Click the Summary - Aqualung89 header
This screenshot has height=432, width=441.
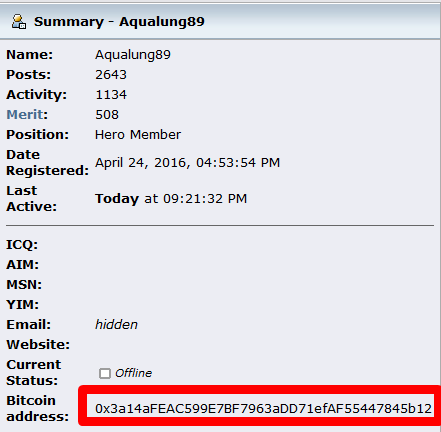coord(119,22)
